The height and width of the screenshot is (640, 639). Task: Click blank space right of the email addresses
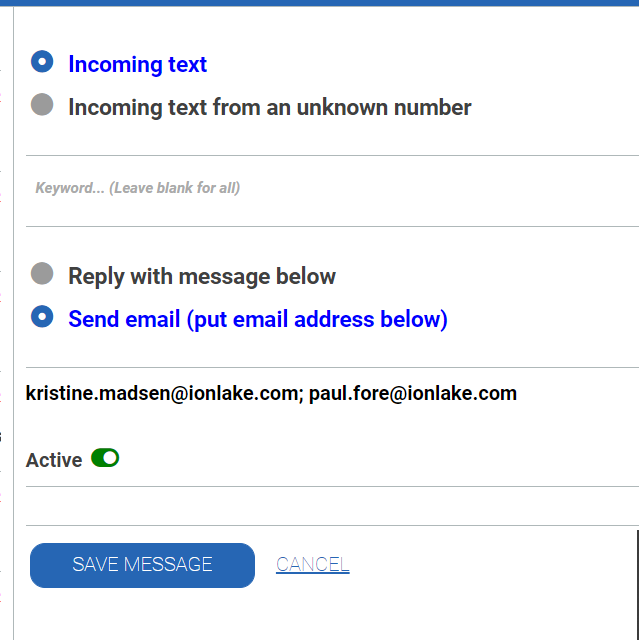tap(578, 394)
